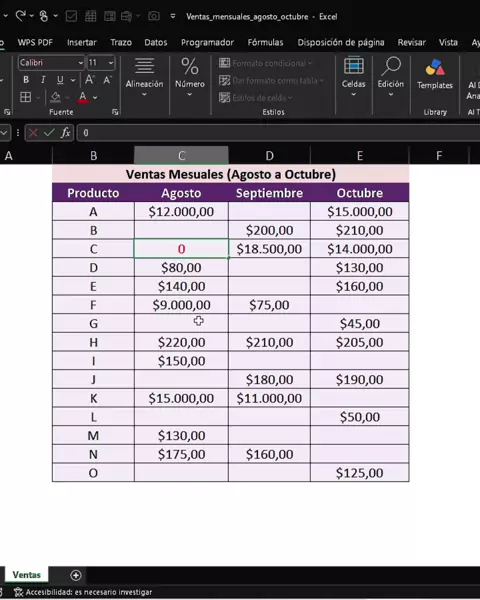This screenshot has width=480, height=600.
Task: Click the borders icon
Action: point(26,97)
